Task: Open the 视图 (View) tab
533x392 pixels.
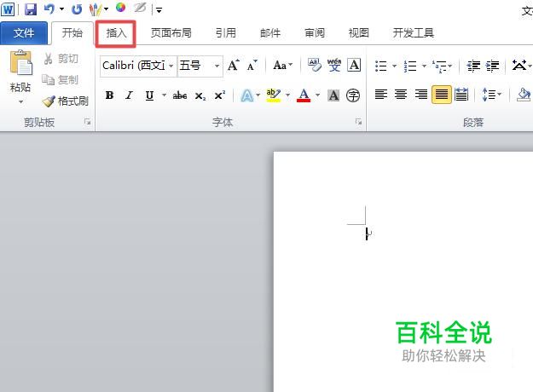Action: coord(359,33)
